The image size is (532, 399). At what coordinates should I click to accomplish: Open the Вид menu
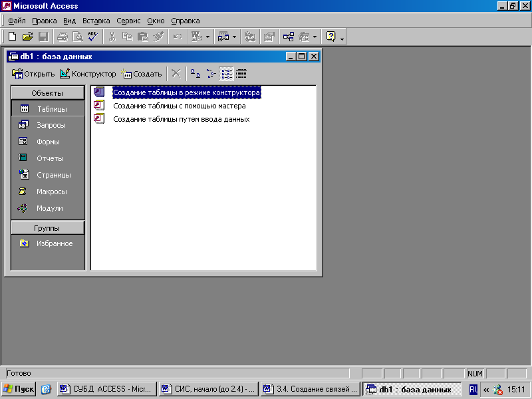[70, 21]
